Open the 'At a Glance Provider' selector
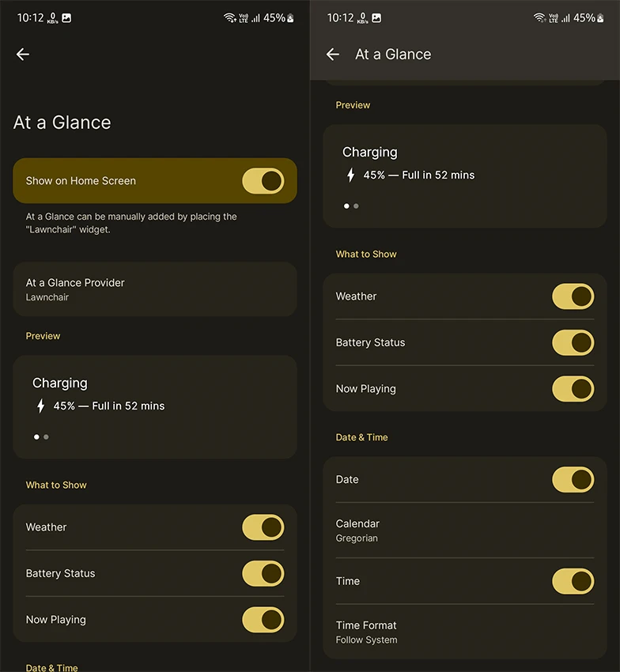The width and height of the screenshot is (620, 672). click(x=155, y=289)
